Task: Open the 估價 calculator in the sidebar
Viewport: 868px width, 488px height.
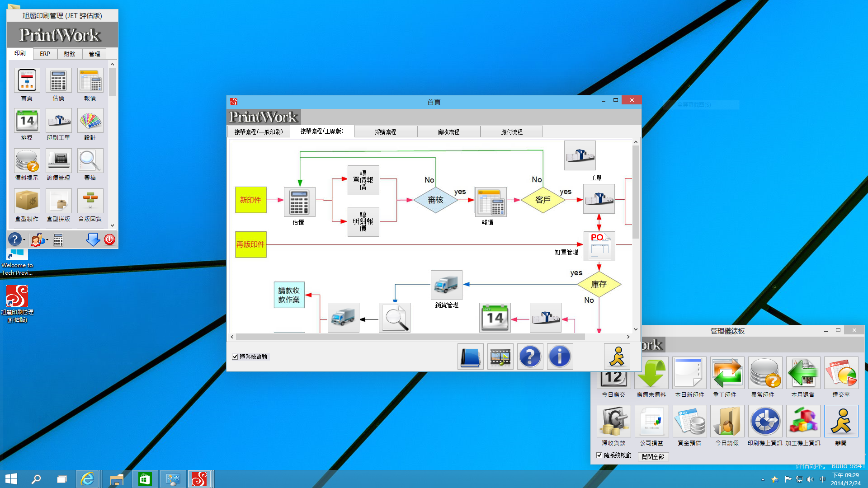Action: coord(58,80)
